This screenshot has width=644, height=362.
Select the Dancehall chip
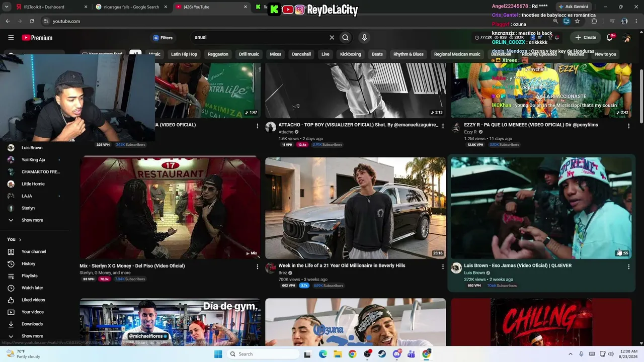point(301,54)
